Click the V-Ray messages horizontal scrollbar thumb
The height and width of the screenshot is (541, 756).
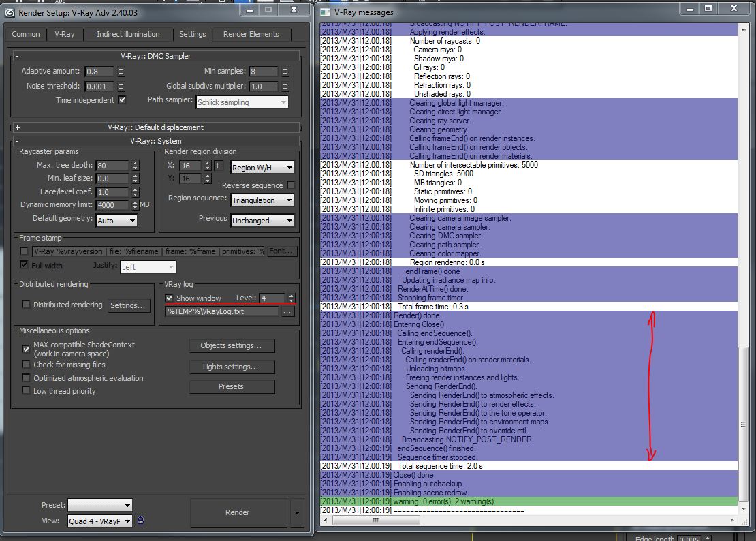[376, 521]
